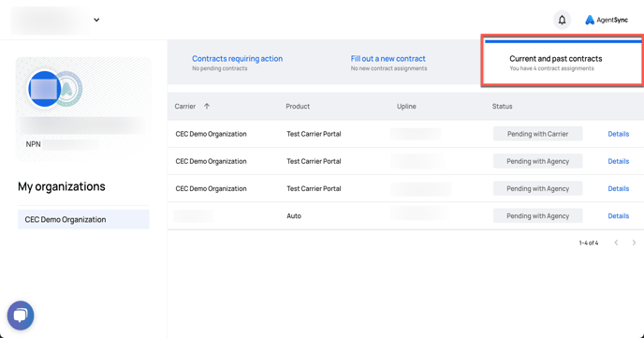Click the Carrier sort arrow icon
This screenshot has height=338, width=644.
[x=207, y=106]
